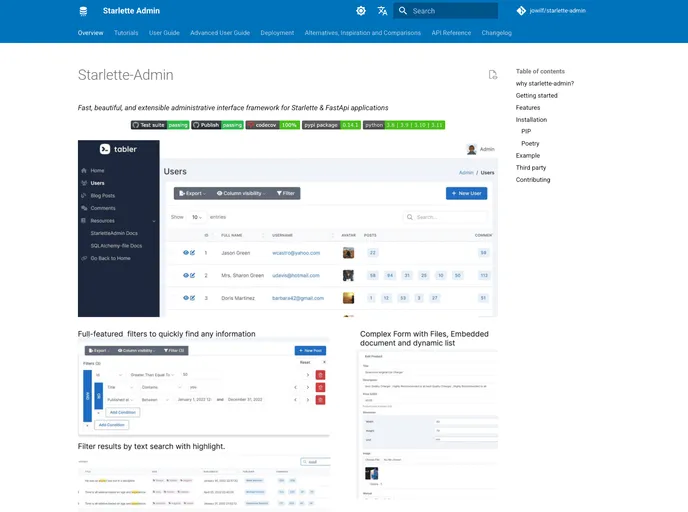Click the python versions badge
688x512 pixels.
point(404,125)
